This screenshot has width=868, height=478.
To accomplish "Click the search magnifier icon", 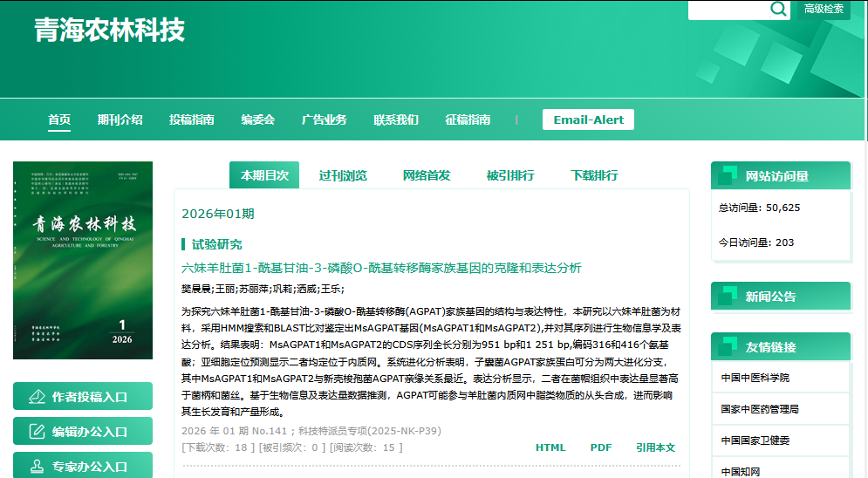I will click(778, 9).
